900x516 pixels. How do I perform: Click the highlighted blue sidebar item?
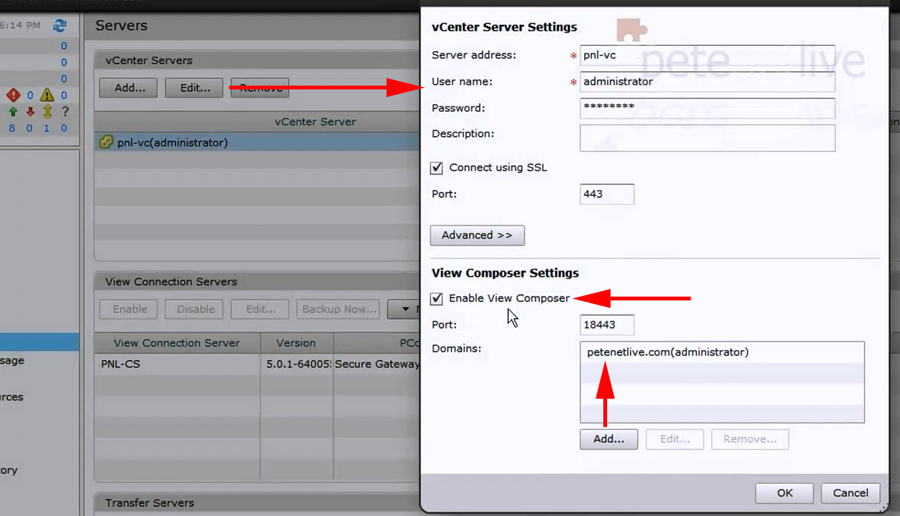(39, 342)
